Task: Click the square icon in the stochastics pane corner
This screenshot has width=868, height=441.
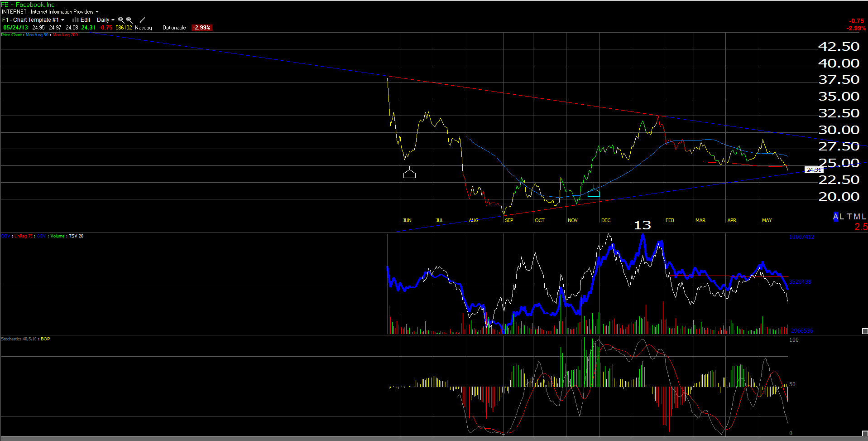Action: pyautogui.click(x=864, y=434)
